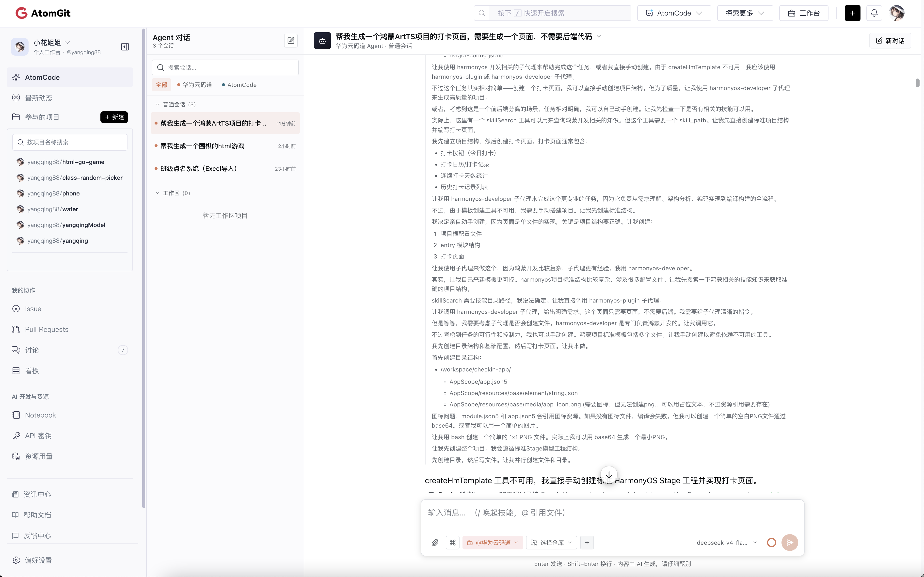This screenshot has height=577, width=924.
Task: Open deepseek-v4 model selector
Action: point(726,542)
